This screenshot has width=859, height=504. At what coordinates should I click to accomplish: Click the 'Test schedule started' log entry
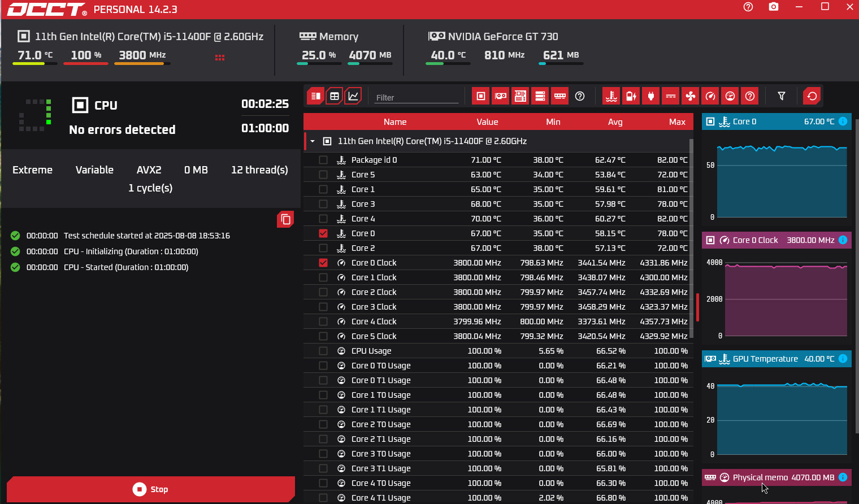tap(147, 236)
